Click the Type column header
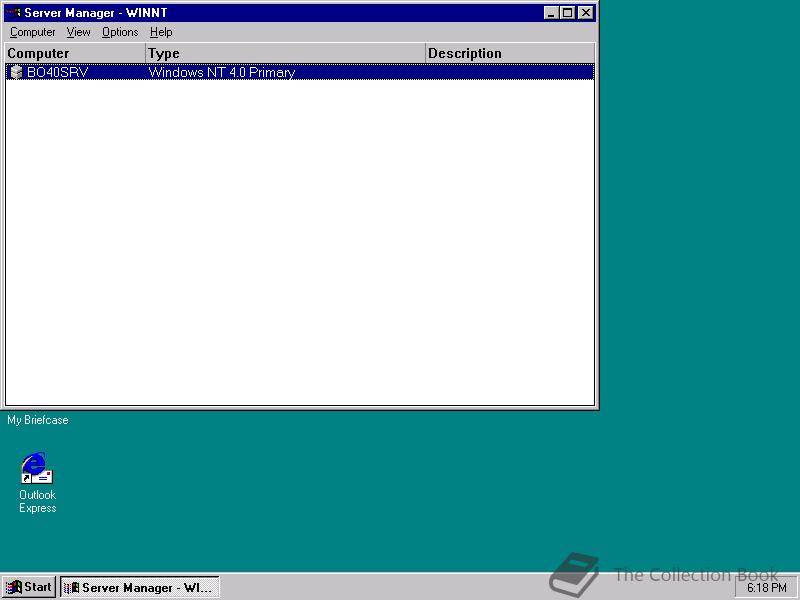800x600 pixels. pyautogui.click(x=285, y=53)
